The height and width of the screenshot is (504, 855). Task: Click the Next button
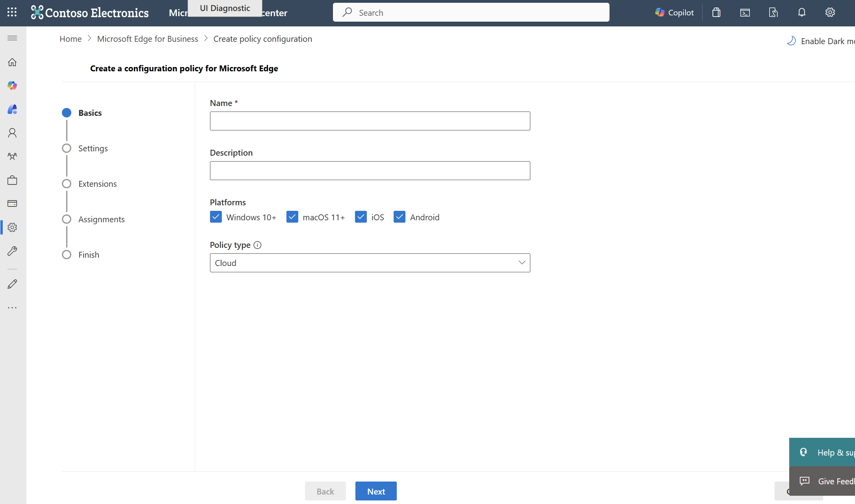(375, 491)
